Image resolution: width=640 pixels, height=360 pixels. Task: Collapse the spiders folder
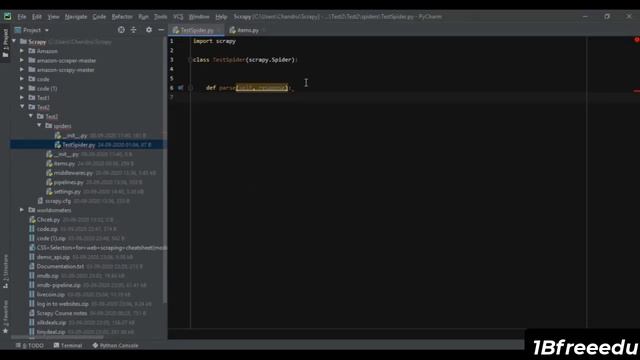point(39,125)
